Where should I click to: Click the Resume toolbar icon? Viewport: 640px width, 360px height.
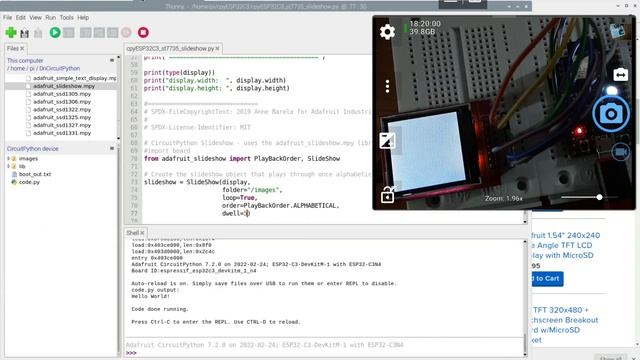126,32
